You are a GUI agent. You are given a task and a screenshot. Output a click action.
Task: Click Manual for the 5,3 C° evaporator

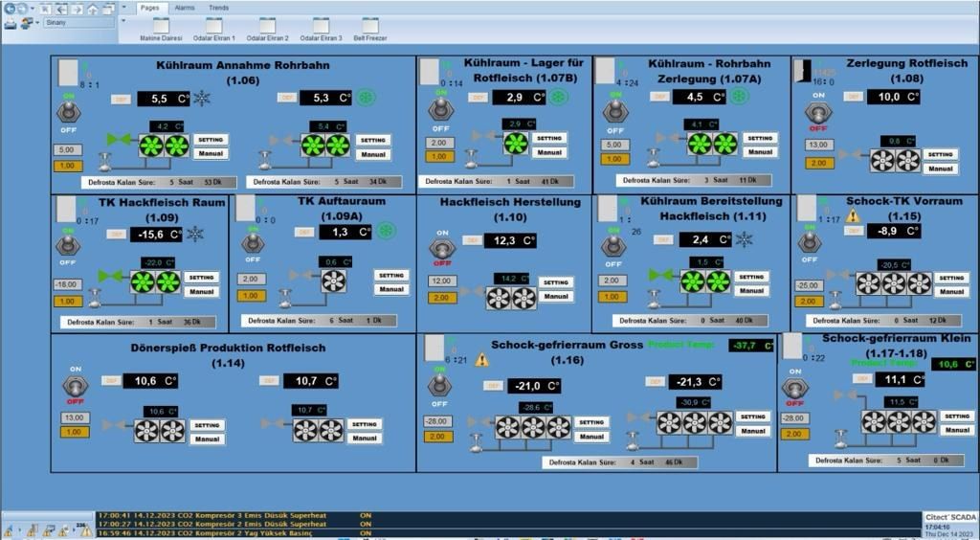(x=373, y=154)
